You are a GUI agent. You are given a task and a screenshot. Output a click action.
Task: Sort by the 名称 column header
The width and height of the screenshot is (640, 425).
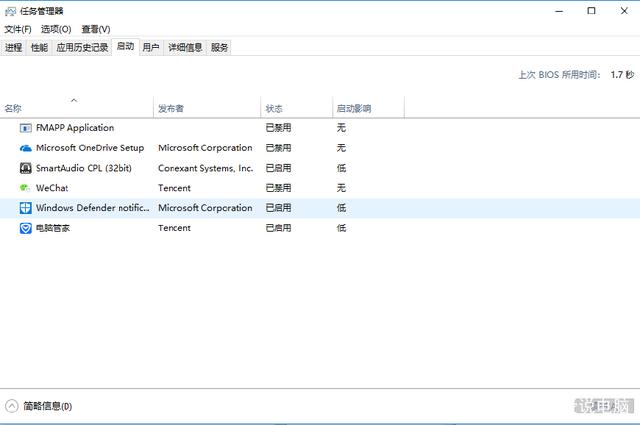(77, 108)
